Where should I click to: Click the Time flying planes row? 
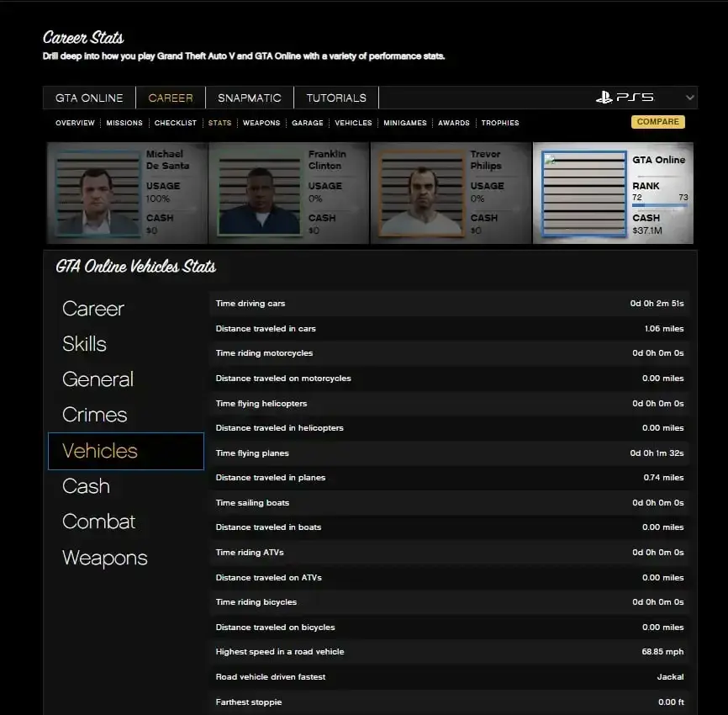click(450, 453)
